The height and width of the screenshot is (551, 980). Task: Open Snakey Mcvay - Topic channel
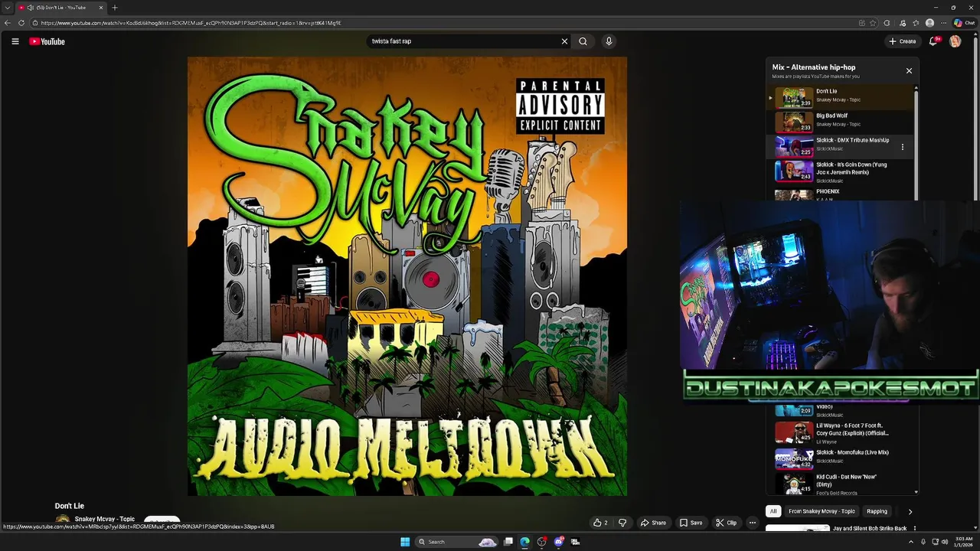[x=105, y=519]
